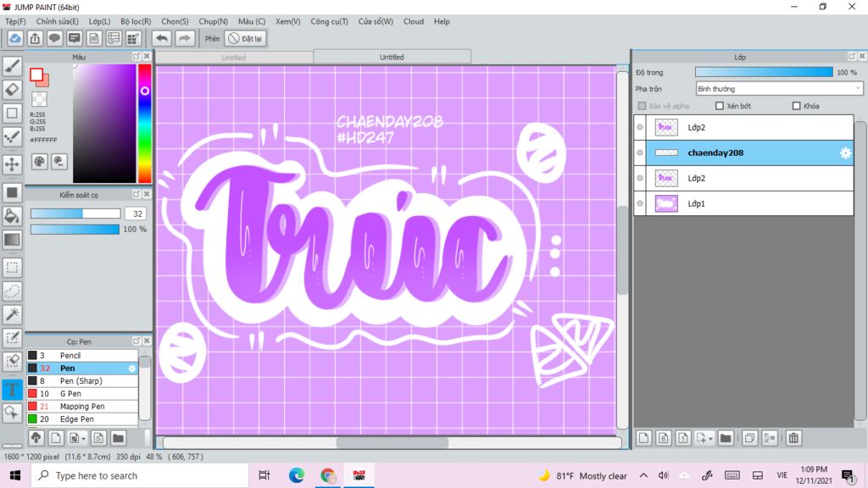
Task: Click the brush size value field 32
Action: (136, 213)
